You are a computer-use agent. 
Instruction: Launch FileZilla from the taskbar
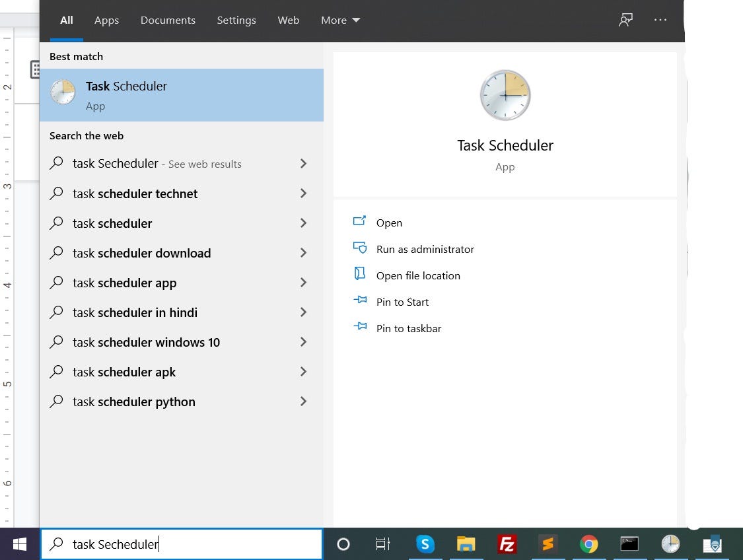[507, 543]
